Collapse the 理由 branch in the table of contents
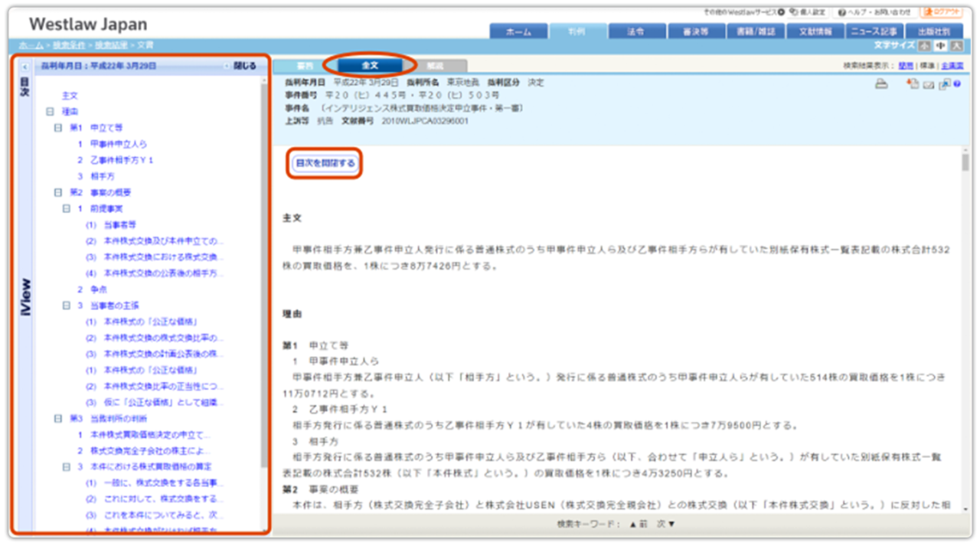 point(51,112)
